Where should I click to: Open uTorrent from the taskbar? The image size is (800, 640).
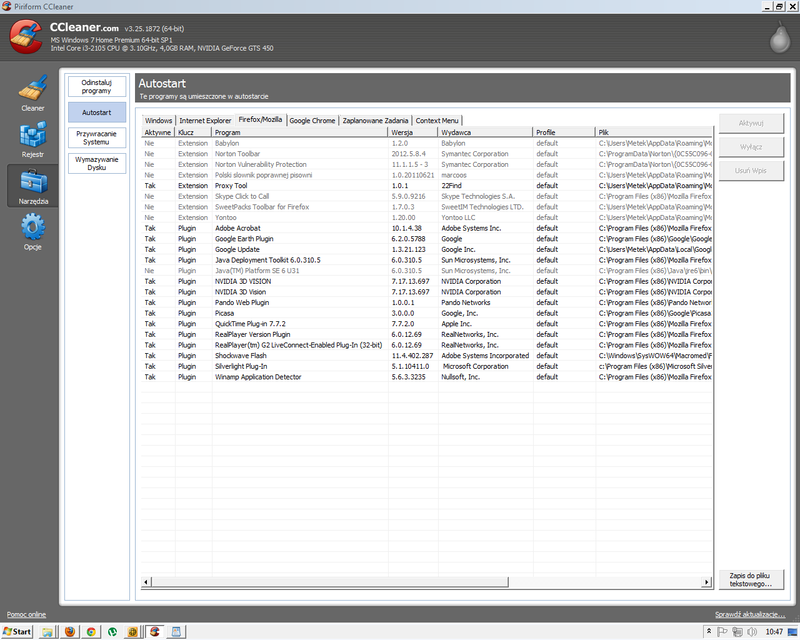(x=113, y=632)
